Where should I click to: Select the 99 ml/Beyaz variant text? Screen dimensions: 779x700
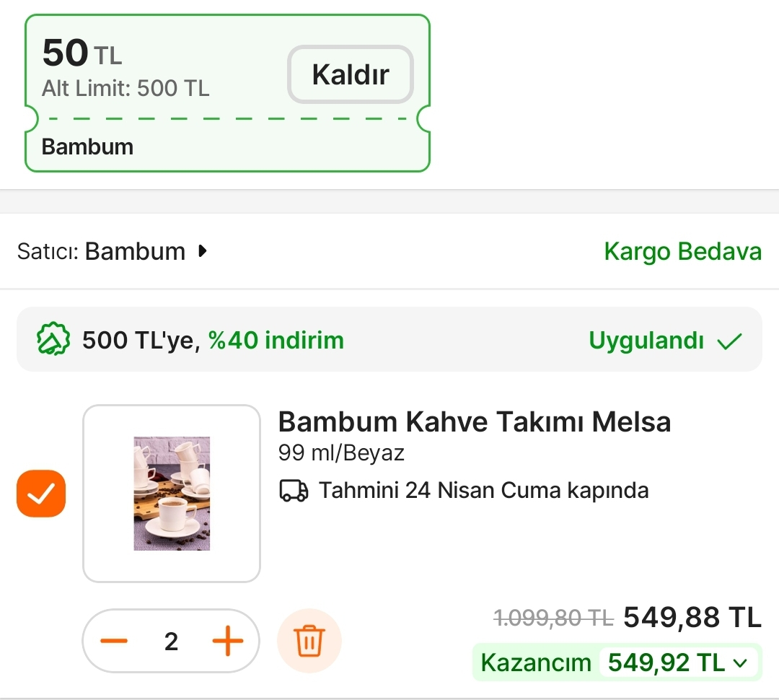pos(341,453)
